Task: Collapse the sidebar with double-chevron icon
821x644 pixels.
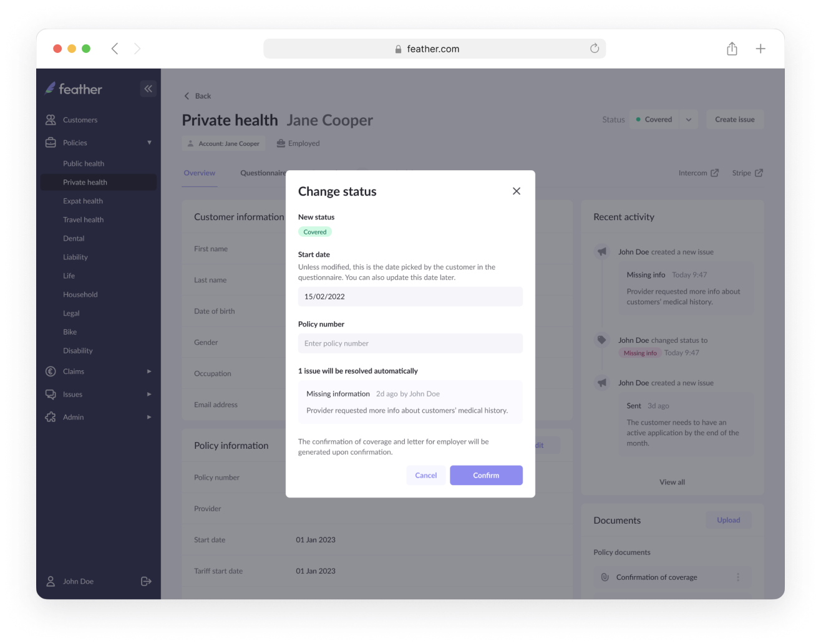Action: (148, 89)
